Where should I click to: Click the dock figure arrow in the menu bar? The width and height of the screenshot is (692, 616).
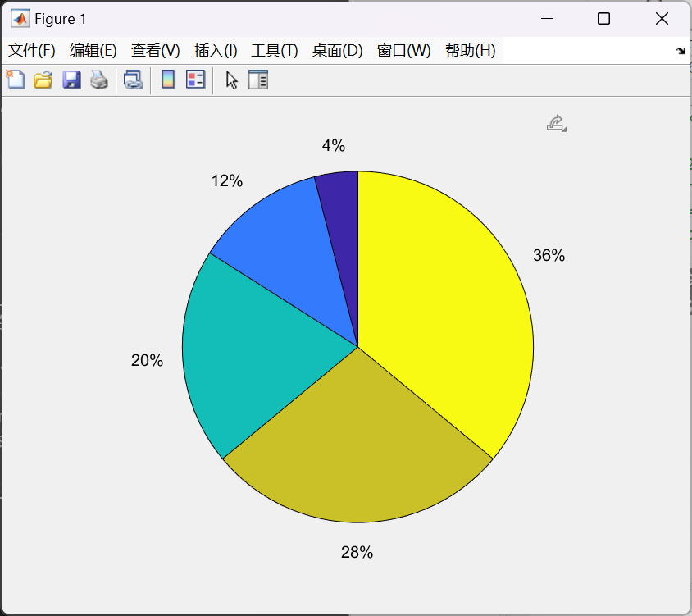click(680, 51)
